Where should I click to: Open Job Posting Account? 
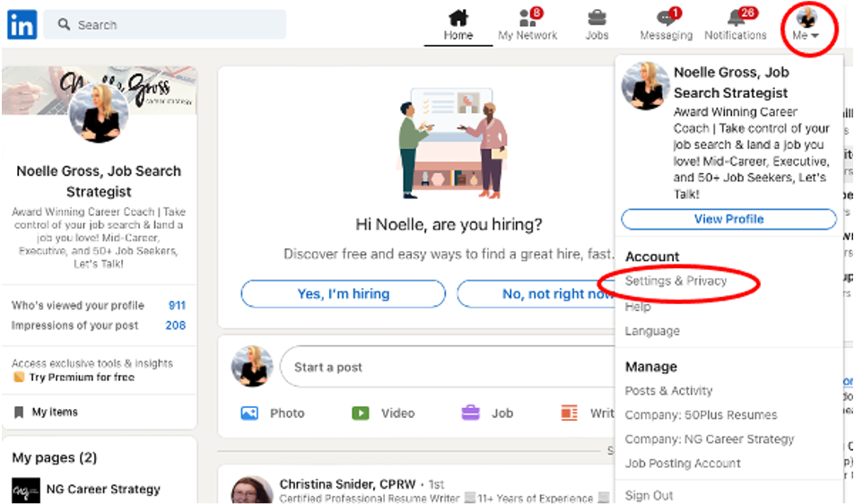pos(683,463)
